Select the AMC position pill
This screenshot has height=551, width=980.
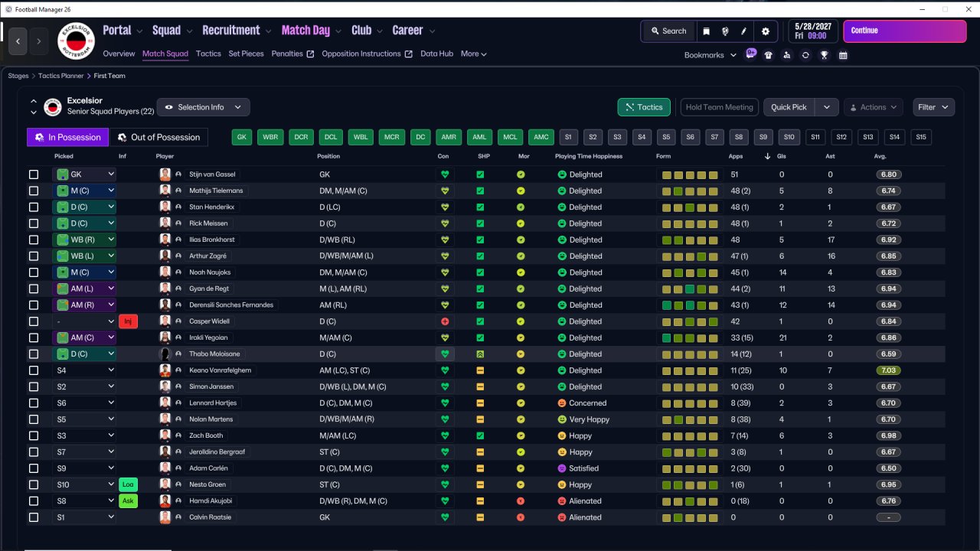pos(541,137)
